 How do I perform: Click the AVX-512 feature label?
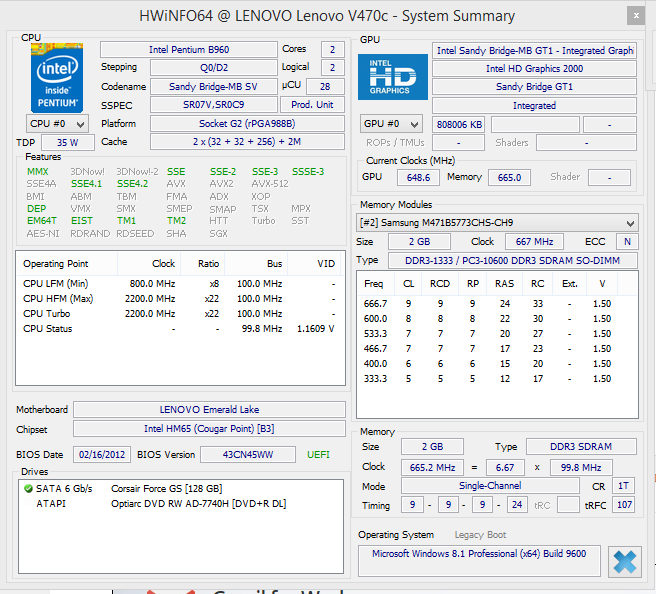[269, 184]
